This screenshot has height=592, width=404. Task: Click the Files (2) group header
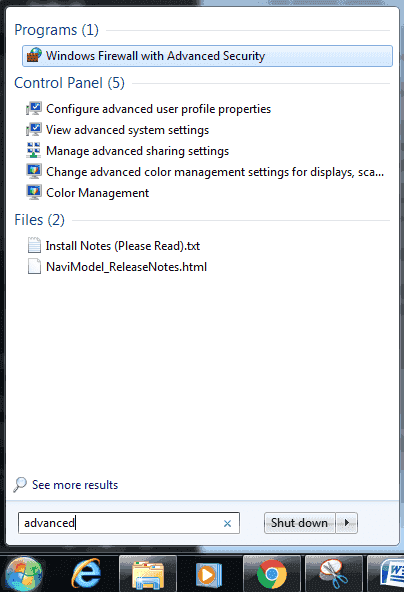point(40,220)
